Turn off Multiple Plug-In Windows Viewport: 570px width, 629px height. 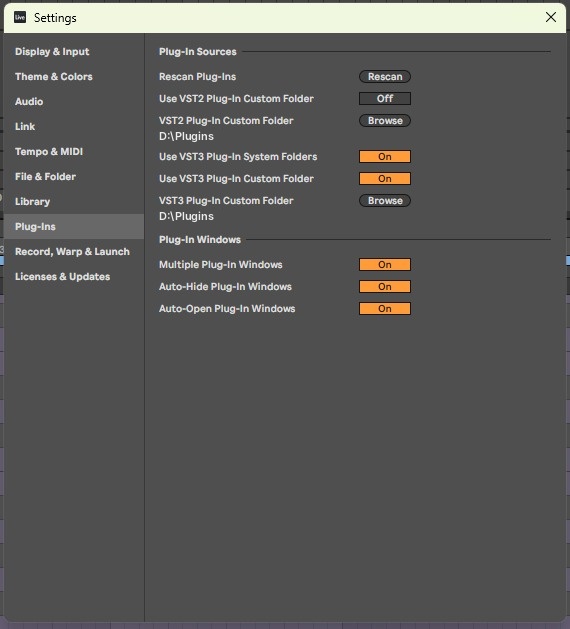(385, 265)
